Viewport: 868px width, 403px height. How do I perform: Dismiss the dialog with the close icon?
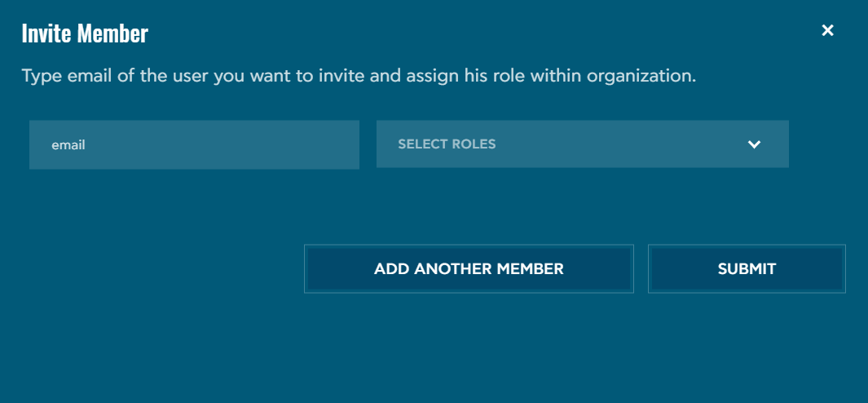pos(828,31)
